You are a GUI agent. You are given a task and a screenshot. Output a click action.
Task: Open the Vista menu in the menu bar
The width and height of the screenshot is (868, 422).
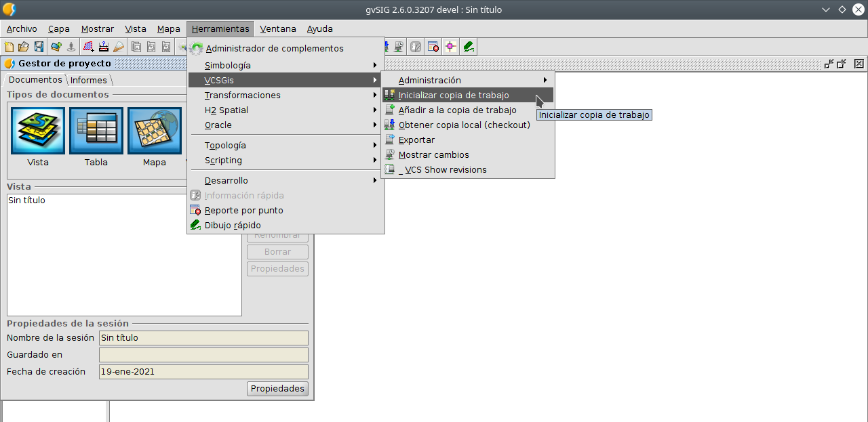tap(136, 29)
